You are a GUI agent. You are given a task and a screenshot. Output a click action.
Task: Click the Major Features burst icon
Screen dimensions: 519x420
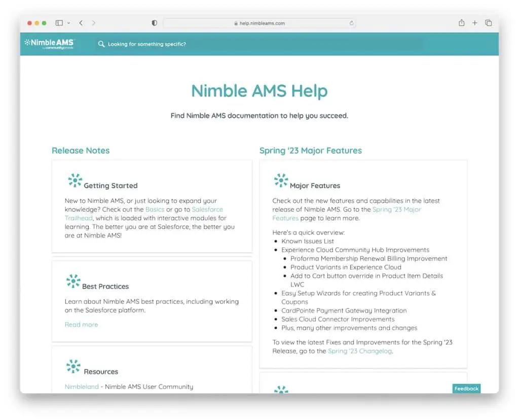[281, 180]
